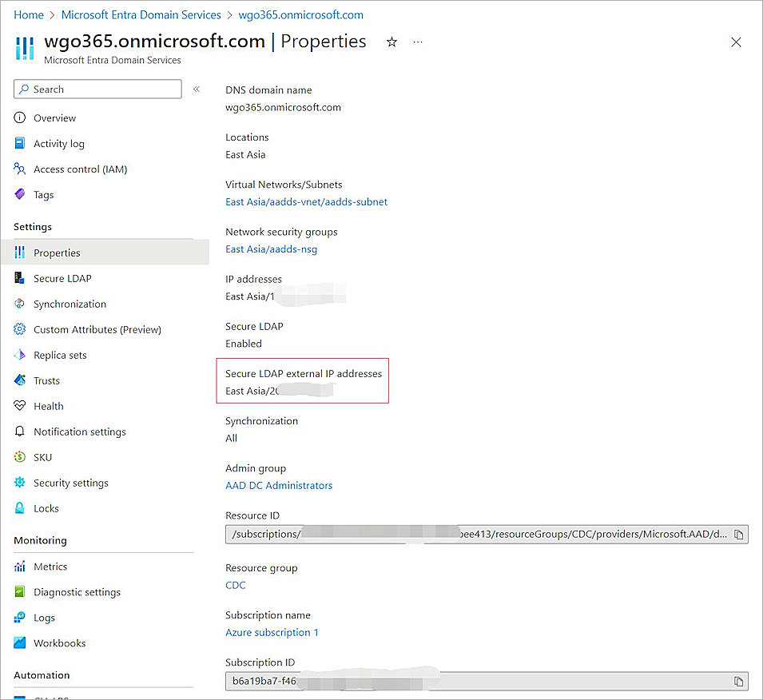Navigate to Home via the breadcrumb
The width and height of the screenshot is (763, 700).
[x=29, y=14]
